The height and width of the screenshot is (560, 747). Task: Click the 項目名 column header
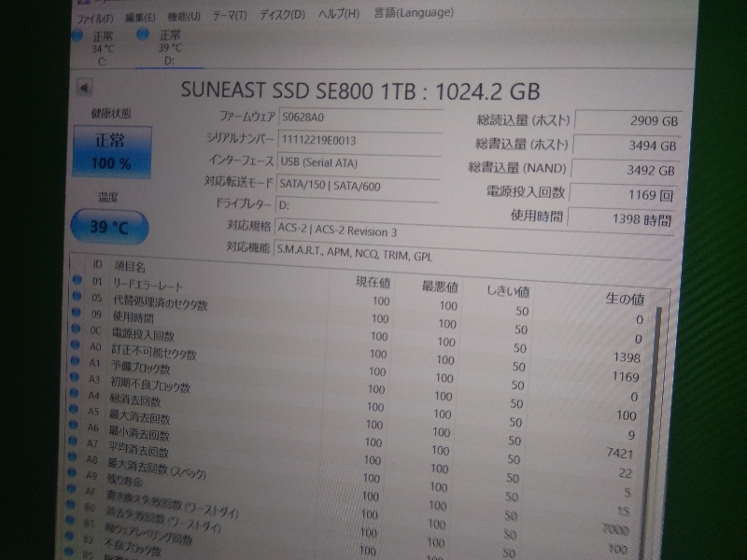[x=130, y=267]
